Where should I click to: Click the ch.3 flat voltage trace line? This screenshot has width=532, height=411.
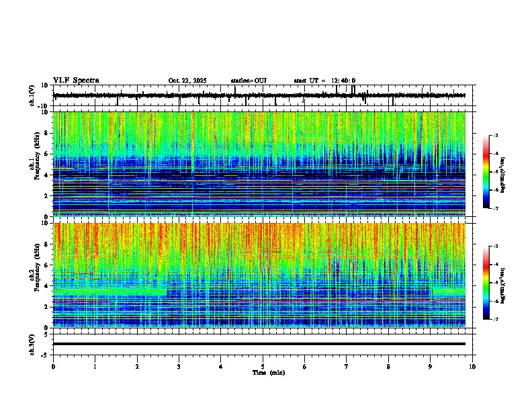click(259, 344)
